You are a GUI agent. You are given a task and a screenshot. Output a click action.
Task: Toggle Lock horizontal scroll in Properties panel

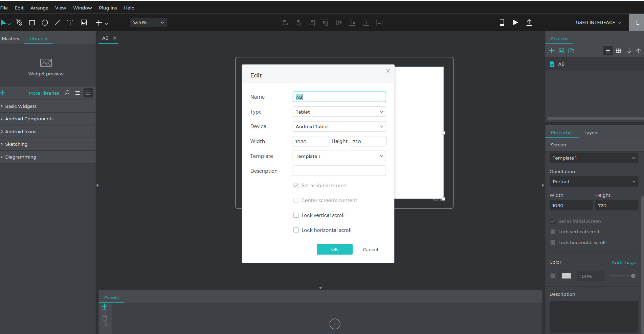[553, 242]
